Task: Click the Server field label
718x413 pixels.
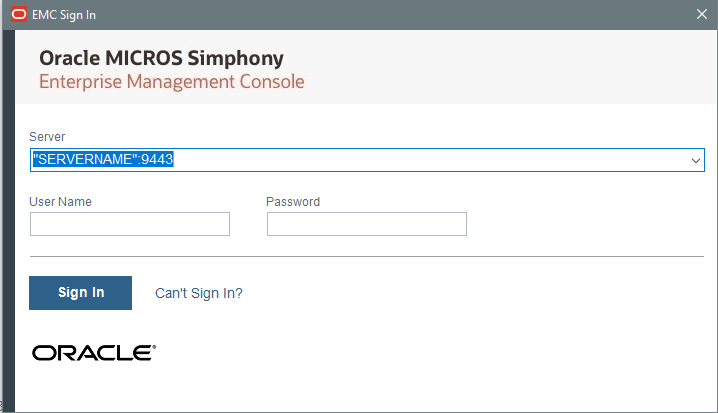Action: click(x=47, y=136)
